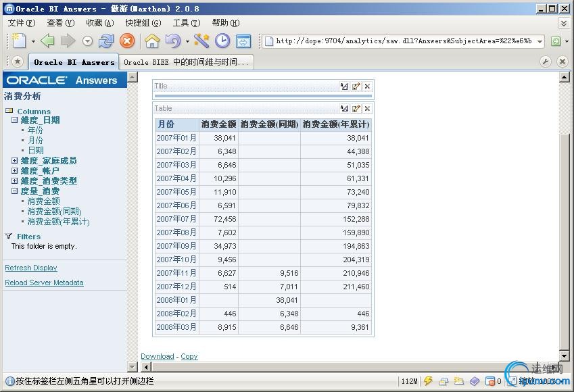Image resolution: width=574 pixels, height=392 pixels.
Task: Collapse the 维度_日期 folder
Action: tap(14, 120)
